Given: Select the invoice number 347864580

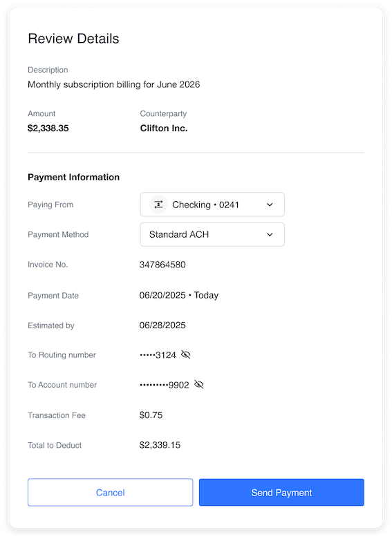Looking at the screenshot, I should click(162, 265).
